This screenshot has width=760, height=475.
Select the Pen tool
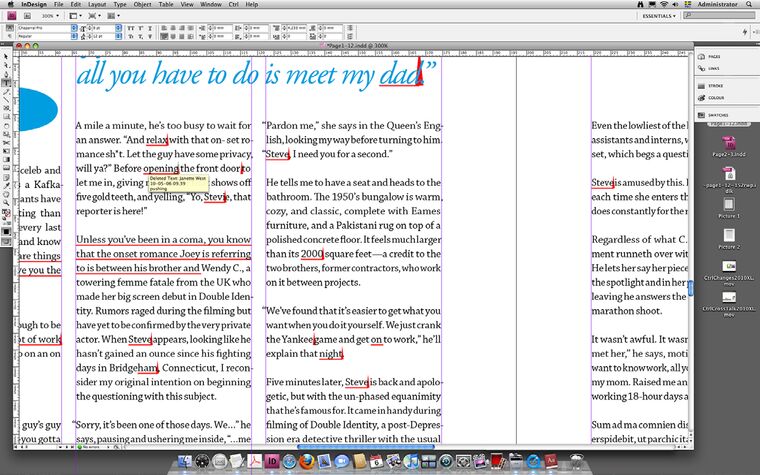(x=6, y=74)
